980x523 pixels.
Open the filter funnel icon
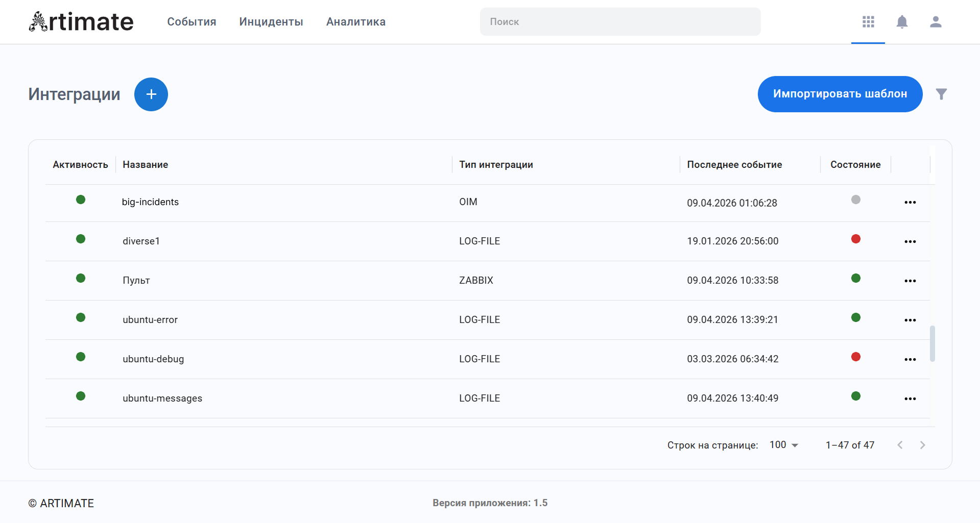pos(941,94)
